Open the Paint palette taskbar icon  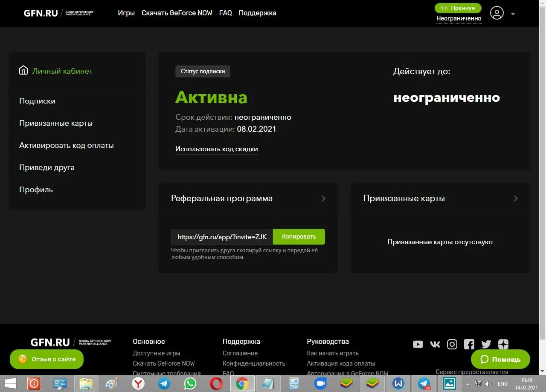pyautogui.click(x=112, y=383)
